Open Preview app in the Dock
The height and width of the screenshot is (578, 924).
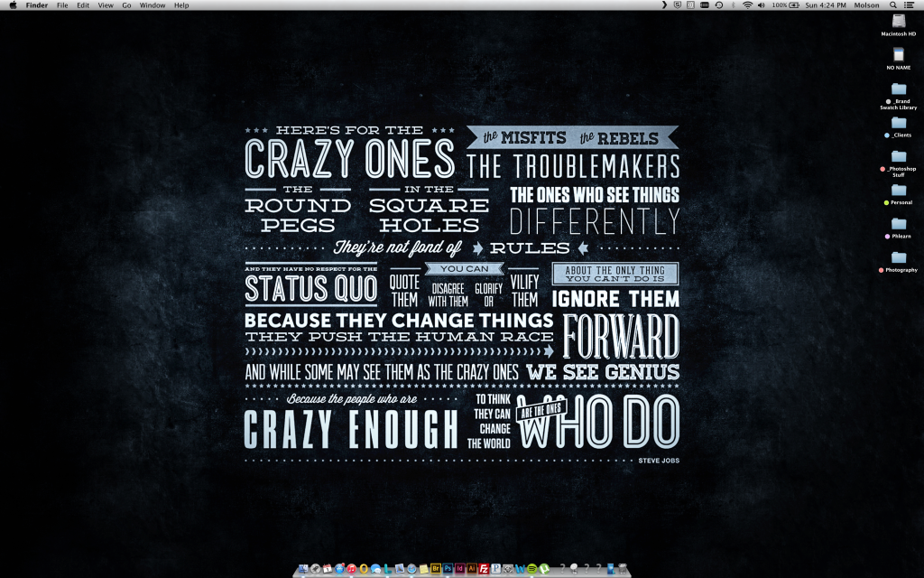(400, 569)
